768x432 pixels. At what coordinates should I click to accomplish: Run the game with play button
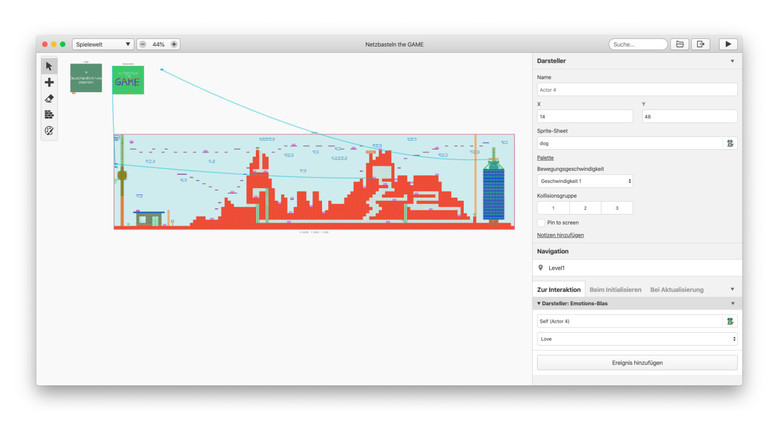tap(728, 44)
